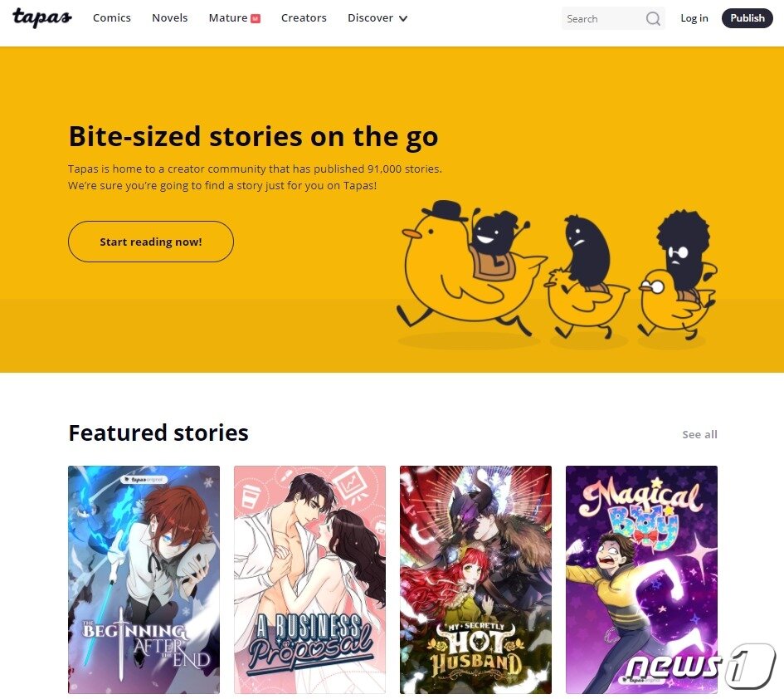
Task: Click the magnifying glass search icon
Action: [x=652, y=19]
